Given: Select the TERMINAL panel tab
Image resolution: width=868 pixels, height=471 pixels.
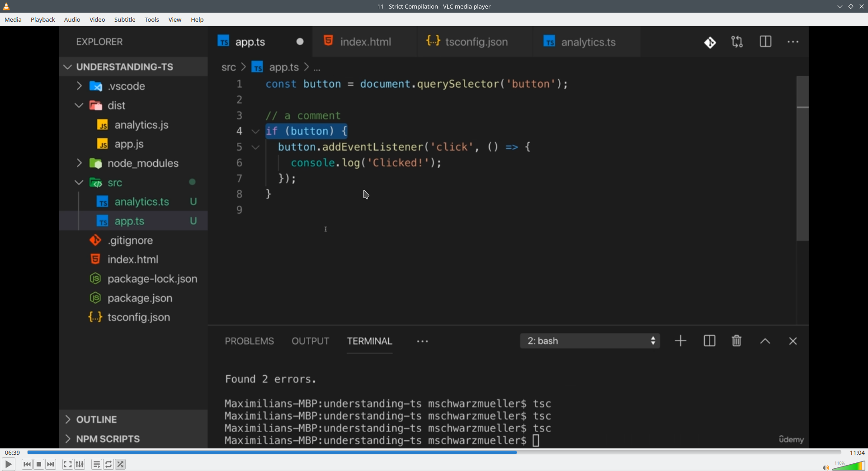Looking at the screenshot, I should 369,341.
